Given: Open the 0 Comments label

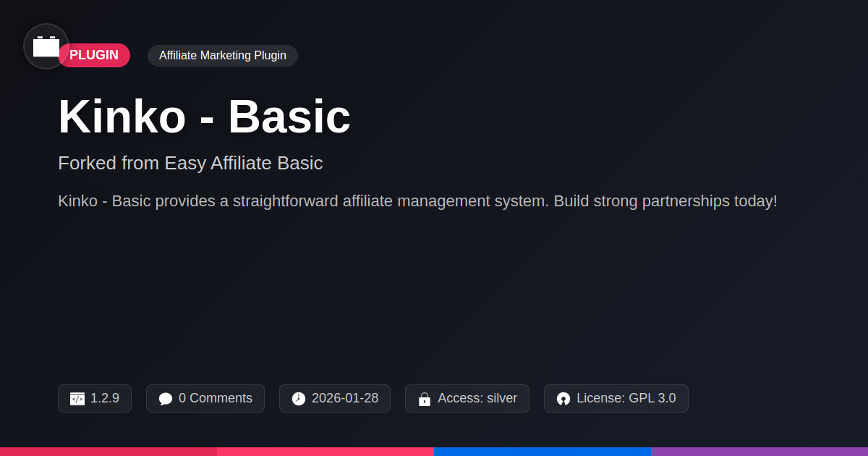Looking at the screenshot, I should click(216, 398).
